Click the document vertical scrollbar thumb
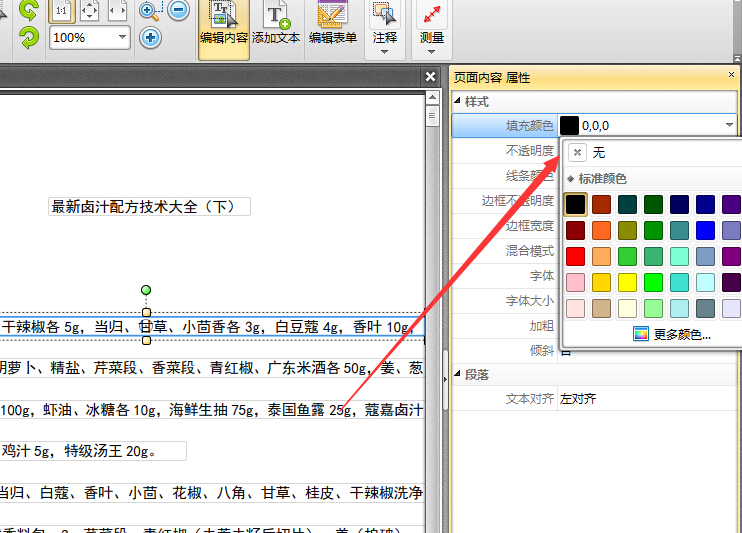Viewport: 742px width, 533px height. pyautogui.click(x=432, y=116)
